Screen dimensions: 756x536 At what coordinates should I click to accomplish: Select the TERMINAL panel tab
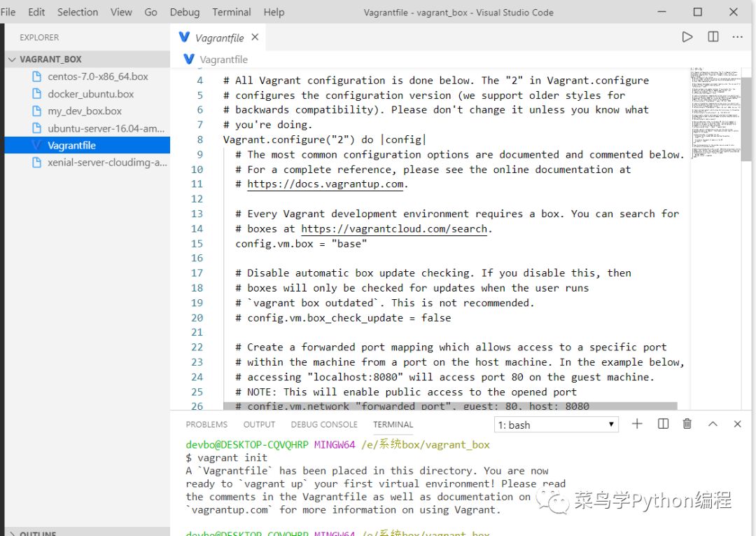tap(393, 425)
